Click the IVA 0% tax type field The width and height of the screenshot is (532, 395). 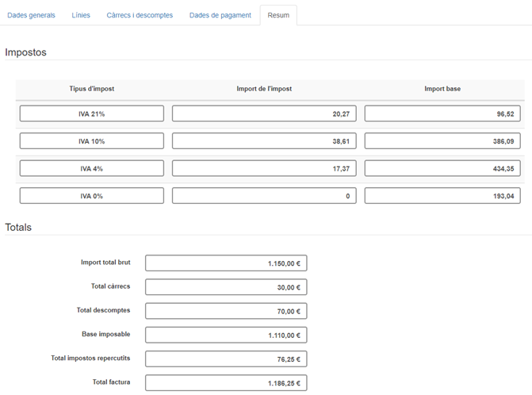[x=92, y=196]
